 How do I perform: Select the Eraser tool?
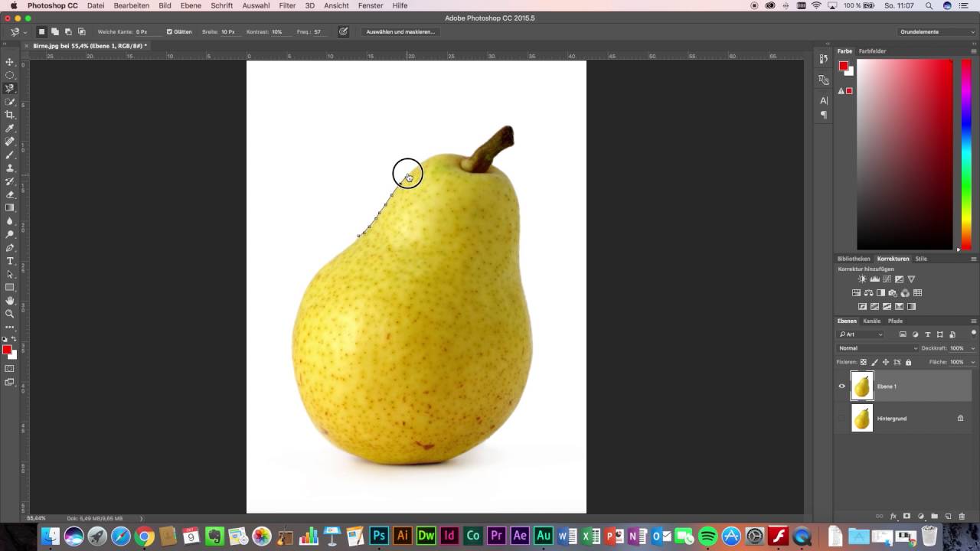pyautogui.click(x=10, y=194)
